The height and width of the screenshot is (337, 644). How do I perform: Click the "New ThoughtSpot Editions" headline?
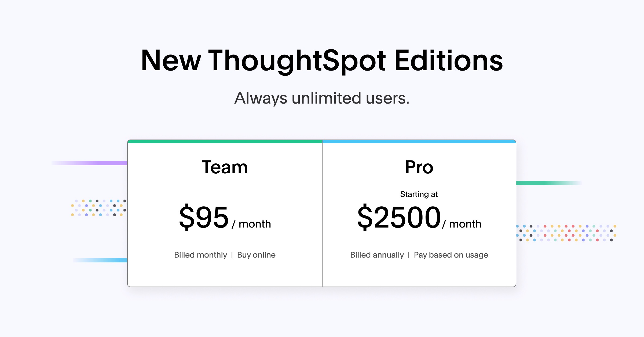tap(322, 61)
